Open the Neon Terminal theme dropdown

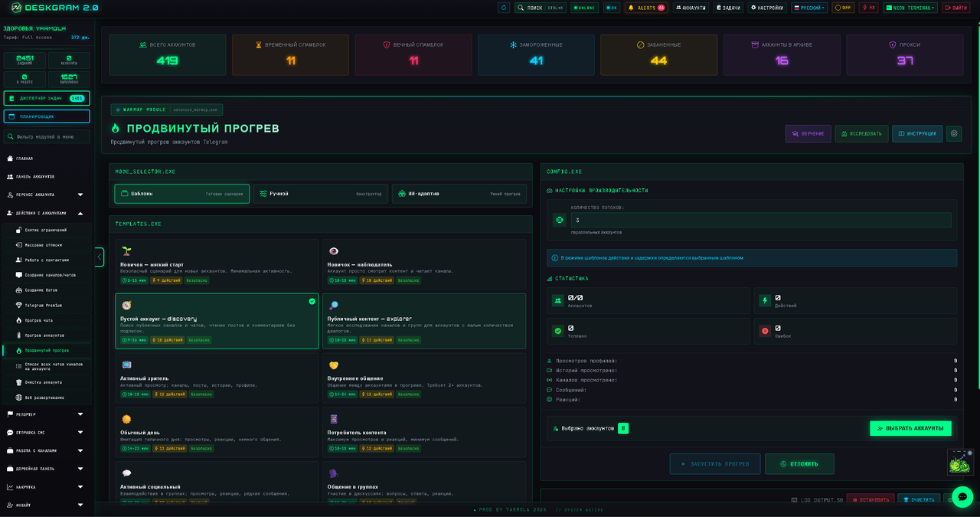(x=910, y=8)
